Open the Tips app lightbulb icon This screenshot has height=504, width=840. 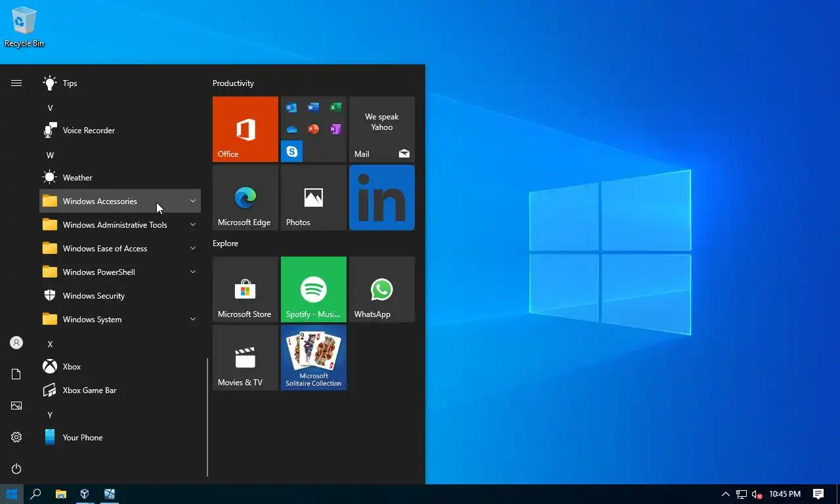(x=49, y=83)
